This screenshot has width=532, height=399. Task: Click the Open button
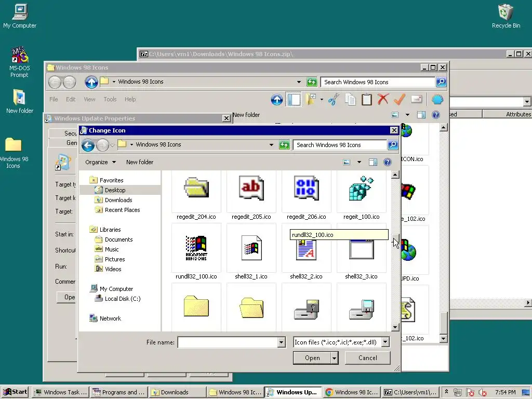[312, 358]
